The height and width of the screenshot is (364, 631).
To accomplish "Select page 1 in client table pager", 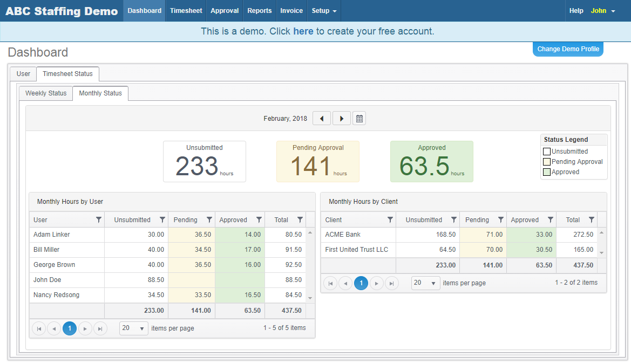I will click(361, 283).
